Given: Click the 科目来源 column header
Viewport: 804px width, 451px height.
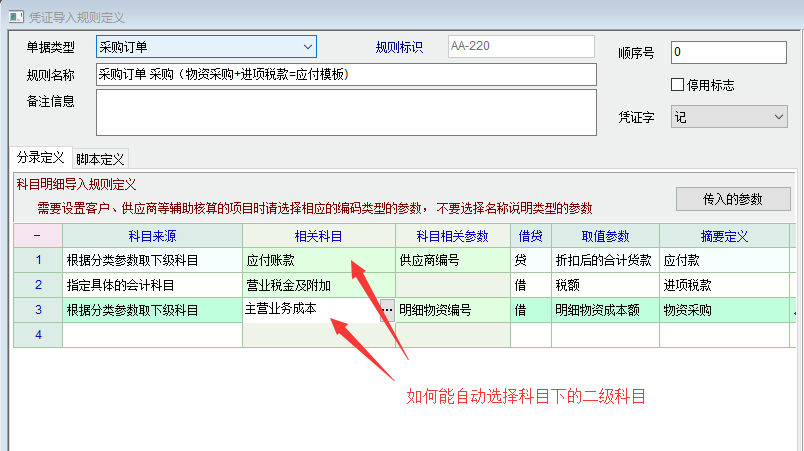Looking at the screenshot, I should tap(152, 236).
